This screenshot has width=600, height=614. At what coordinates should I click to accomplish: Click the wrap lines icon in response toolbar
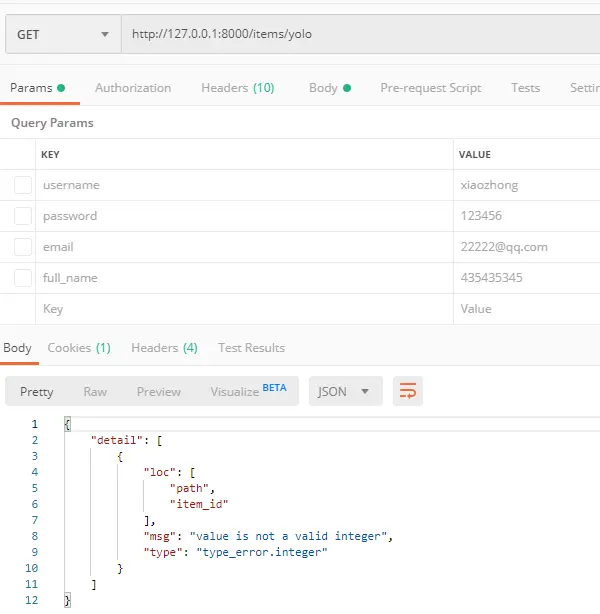click(x=407, y=391)
